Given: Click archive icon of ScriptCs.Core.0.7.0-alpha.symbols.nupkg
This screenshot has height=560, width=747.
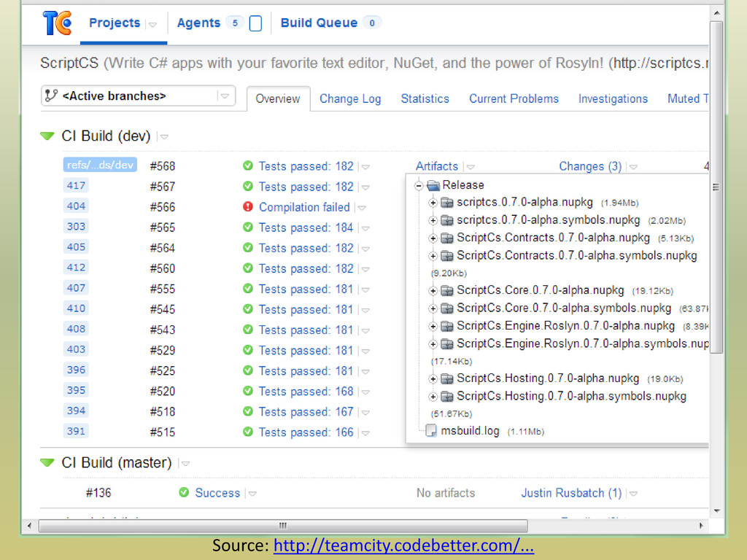Looking at the screenshot, I should tap(447, 308).
